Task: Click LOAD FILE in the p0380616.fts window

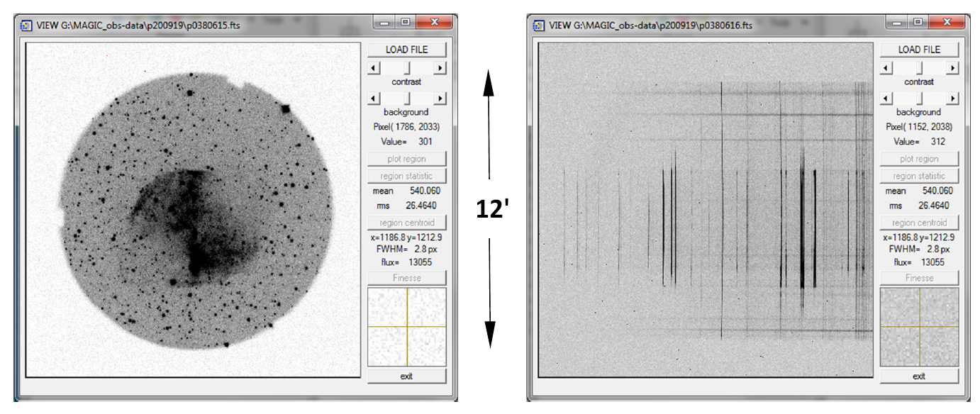Action: pyautogui.click(x=919, y=50)
